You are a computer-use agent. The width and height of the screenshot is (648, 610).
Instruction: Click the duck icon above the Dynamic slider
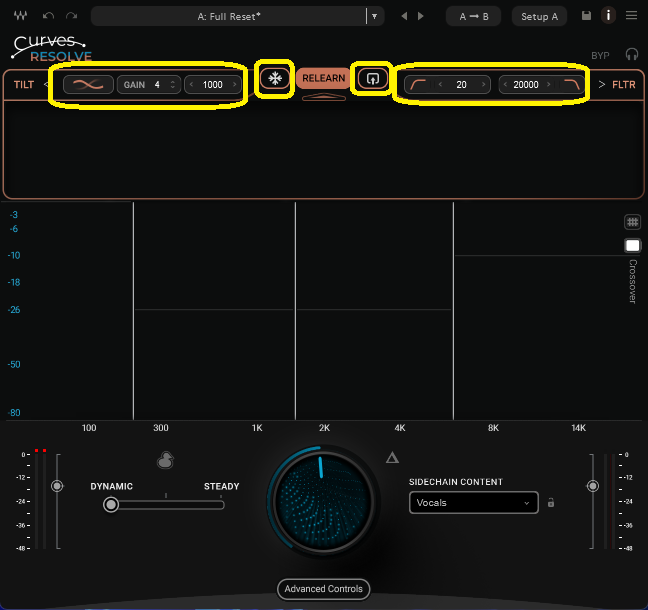(166, 460)
